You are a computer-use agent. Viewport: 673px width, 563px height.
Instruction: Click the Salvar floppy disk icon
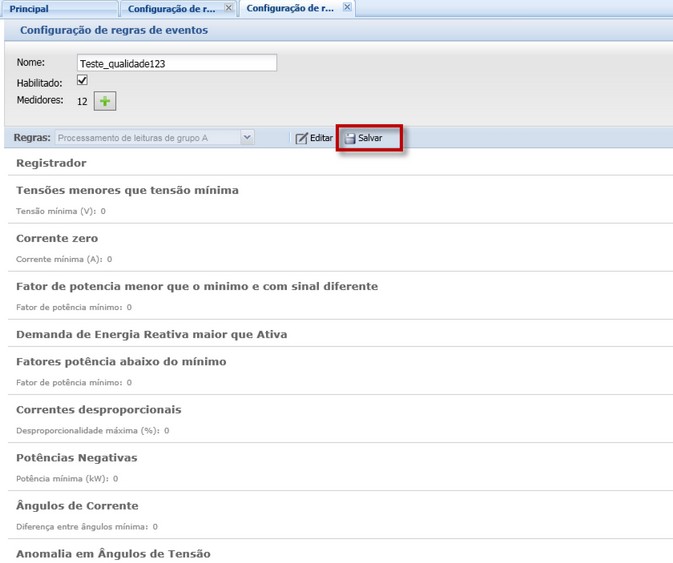[x=350, y=138]
